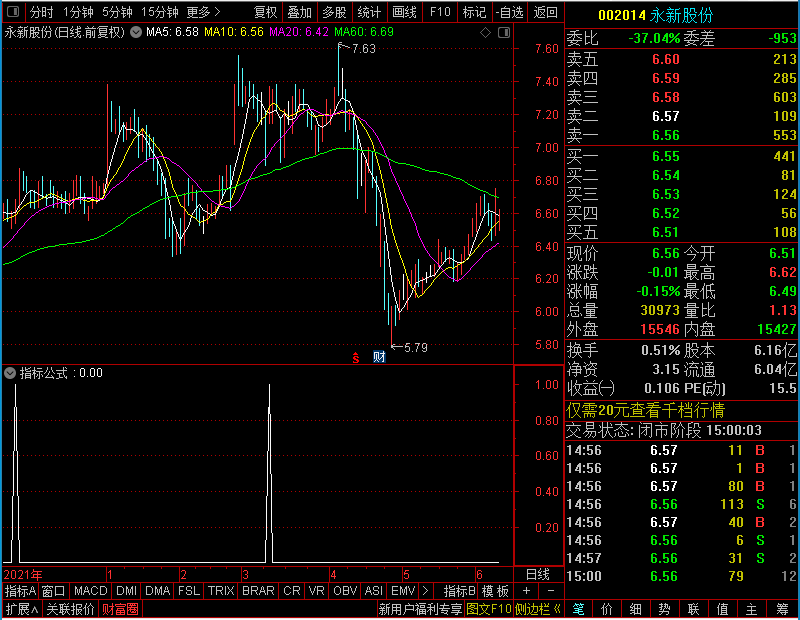Viewport: 800px width, 620px height.
Task: Expand the 扩展 panel
Action: (x=22, y=609)
